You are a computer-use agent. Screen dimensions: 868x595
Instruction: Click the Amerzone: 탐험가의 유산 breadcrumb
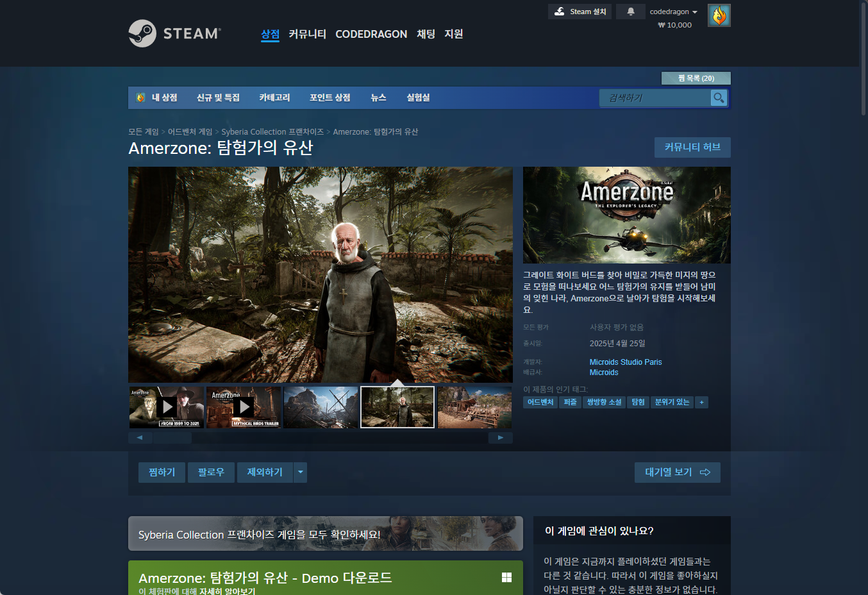pos(376,131)
